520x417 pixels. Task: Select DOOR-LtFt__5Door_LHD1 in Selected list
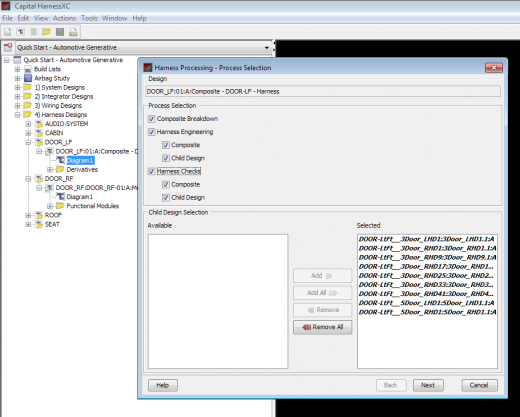point(427,303)
